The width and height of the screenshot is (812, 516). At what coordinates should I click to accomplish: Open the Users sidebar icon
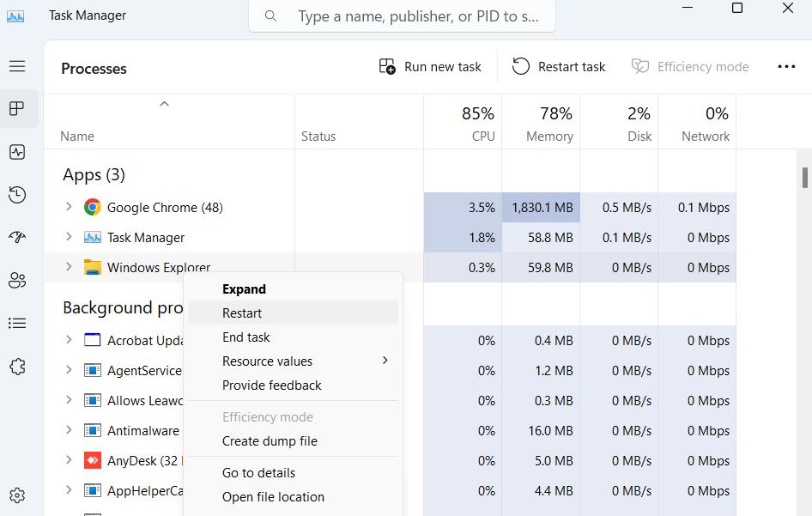pos(17,280)
